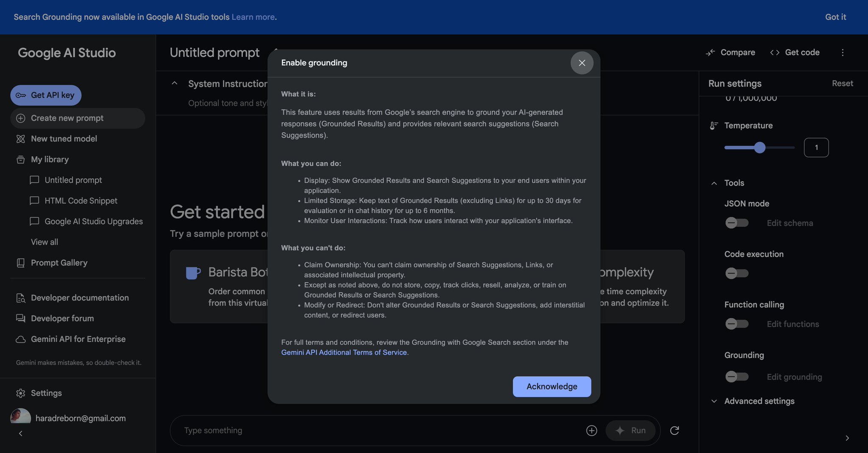This screenshot has width=868, height=453.
Task: Click the plus icon beside Create new prompt
Action: (x=21, y=118)
